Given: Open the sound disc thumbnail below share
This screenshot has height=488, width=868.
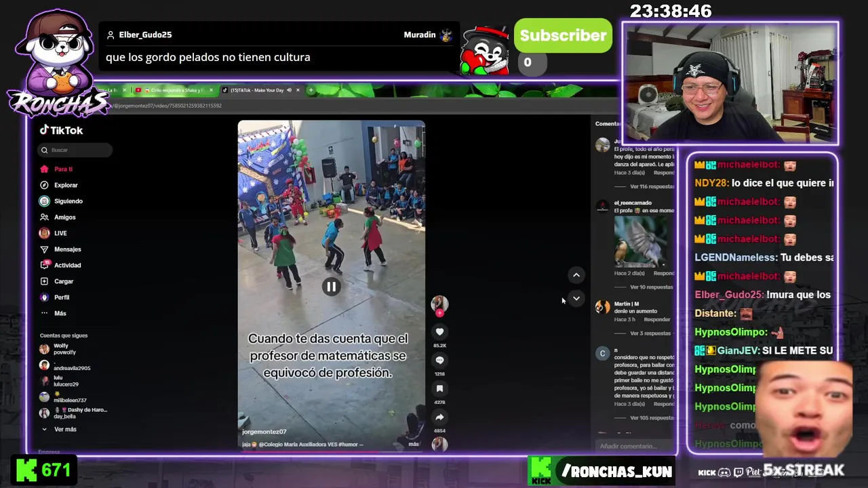Looking at the screenshot, I should 439,444.
